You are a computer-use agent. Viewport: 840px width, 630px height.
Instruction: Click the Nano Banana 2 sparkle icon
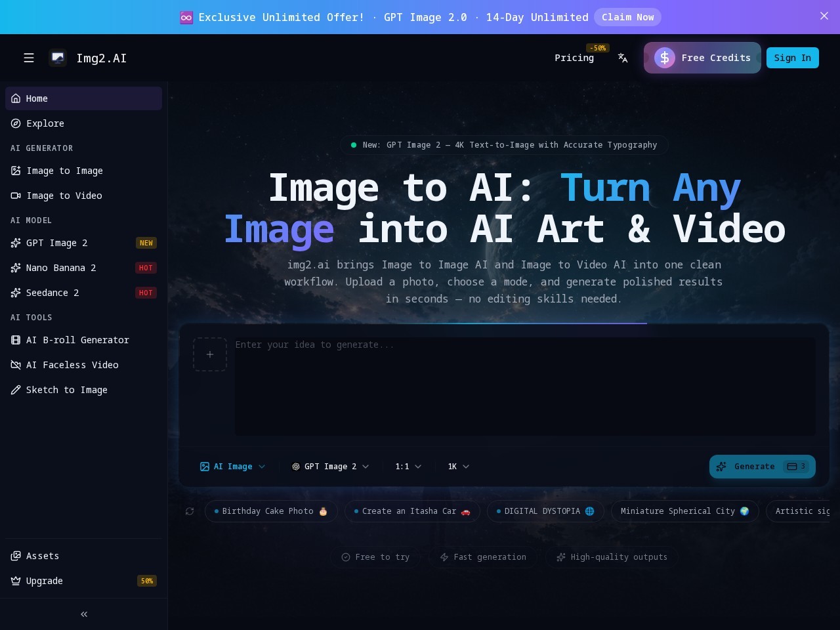(16, 268)
